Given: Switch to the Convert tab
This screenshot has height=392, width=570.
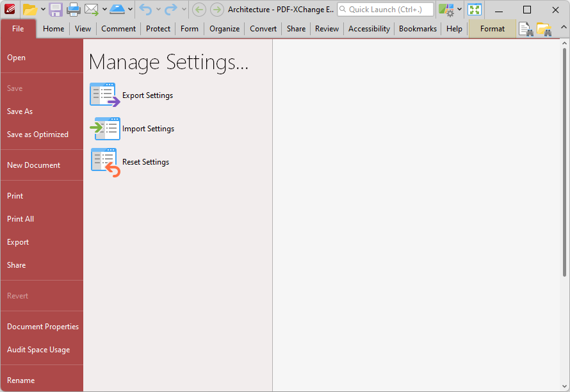Looking at the screenshot, I should (263, 29).
